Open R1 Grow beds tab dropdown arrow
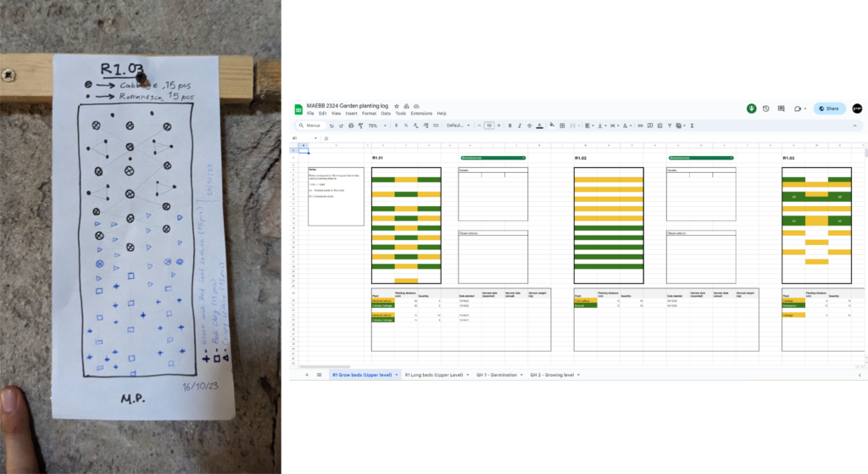868x474 pixels. tap(397, 374)
